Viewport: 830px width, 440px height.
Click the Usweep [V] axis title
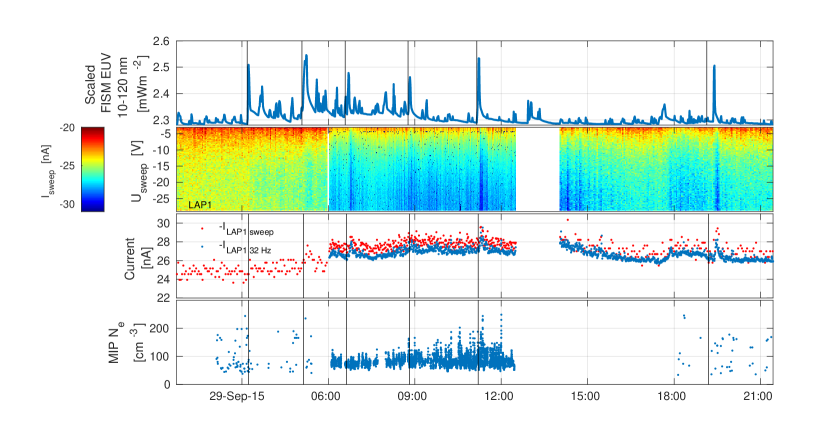139,170
